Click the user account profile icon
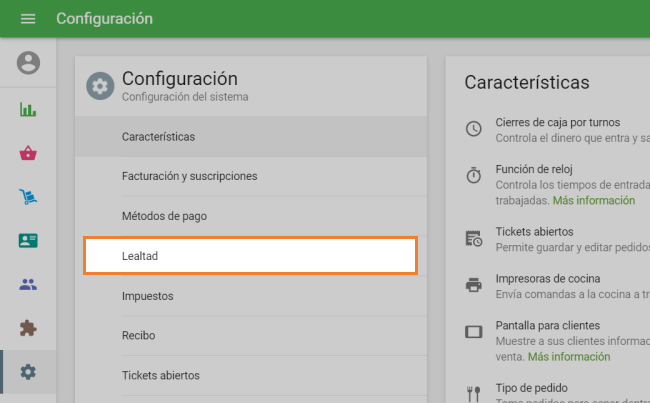This screenshot has width=650, height=403. click(x=28, y=64)
